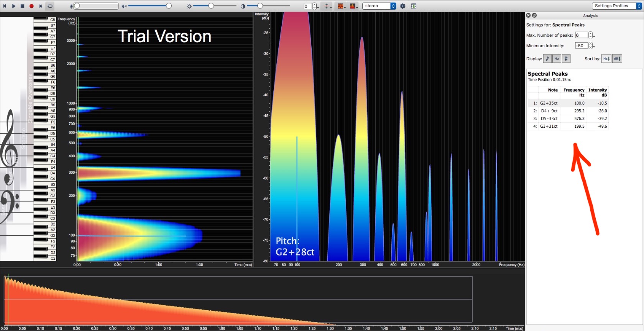Select the D5-33ct peak row
Image resolution: width=644 pixels, height=331 pixels.
click(x=568, y=119)
